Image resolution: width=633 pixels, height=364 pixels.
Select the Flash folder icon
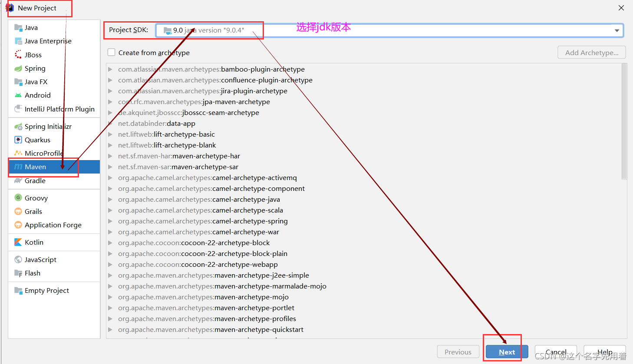18,273
